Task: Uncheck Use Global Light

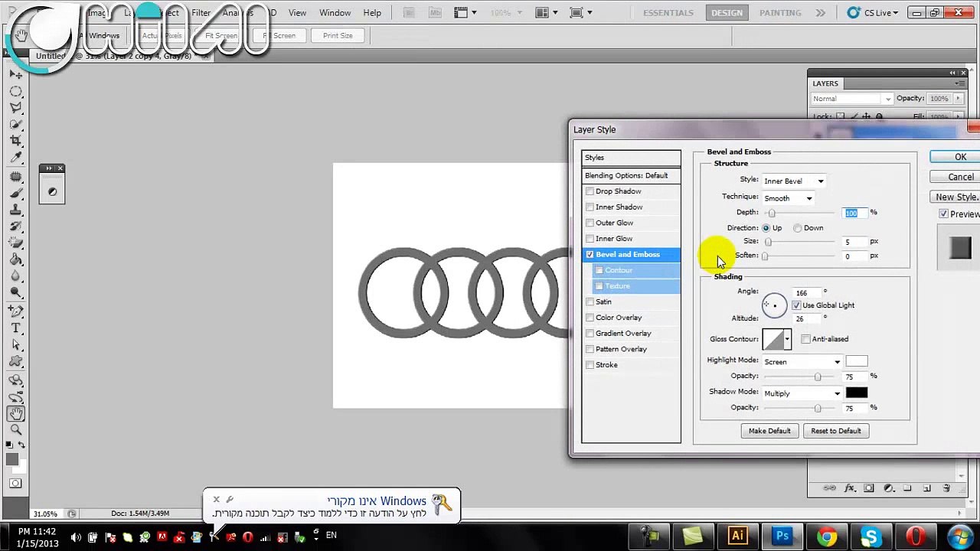Action: point(796,305)
